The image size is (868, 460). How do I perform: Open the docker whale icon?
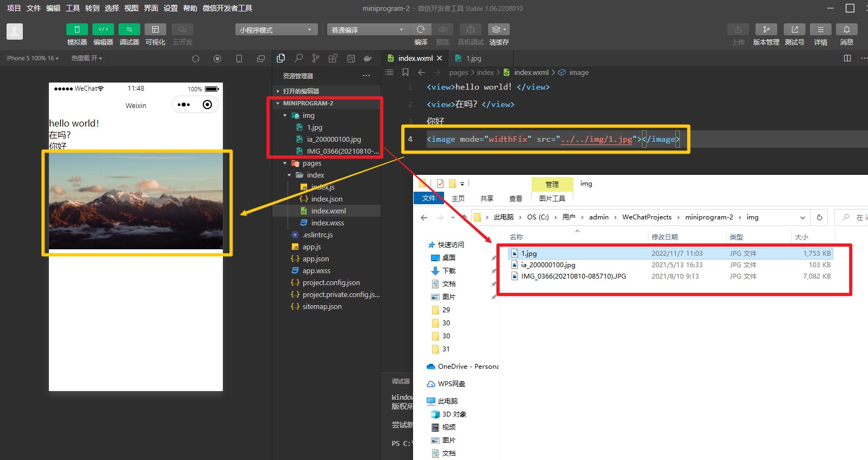pyautogui.click(x=368, y=58)
